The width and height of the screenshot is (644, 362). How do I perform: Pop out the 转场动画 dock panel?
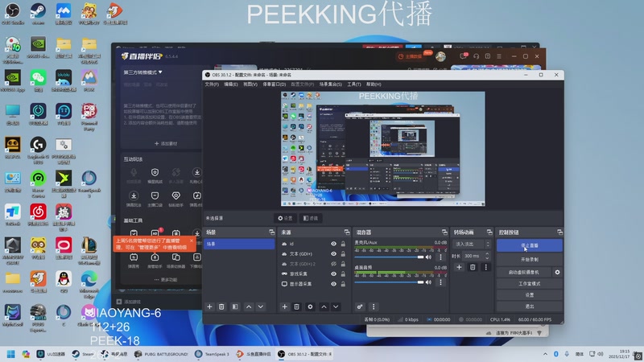click(x=489, y=232)
